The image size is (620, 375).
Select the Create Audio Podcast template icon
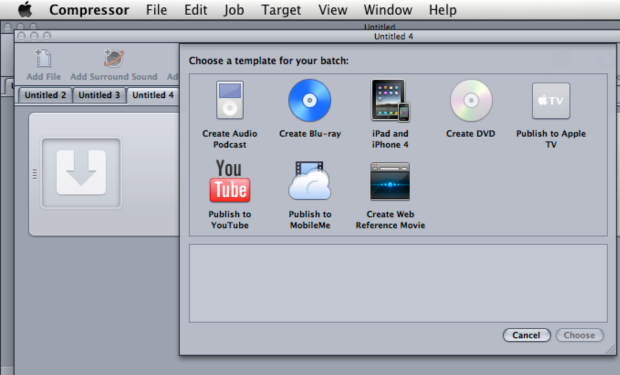pos(229,100)
